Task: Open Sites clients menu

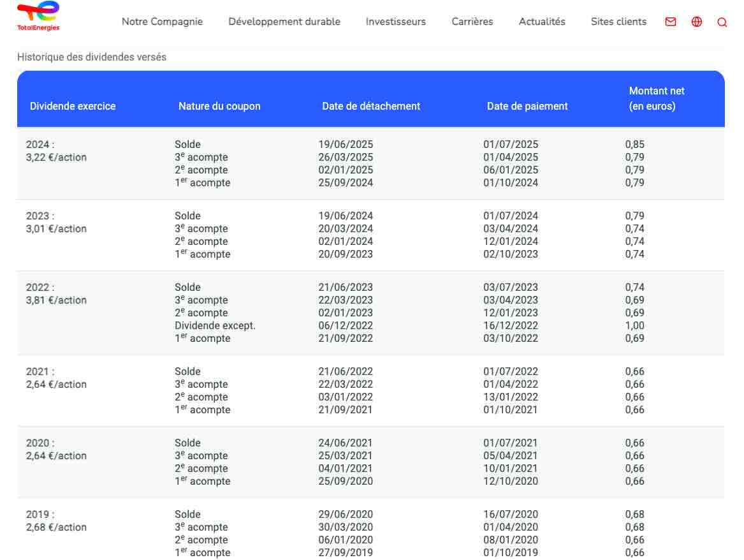Action: (x=618, y=22)
